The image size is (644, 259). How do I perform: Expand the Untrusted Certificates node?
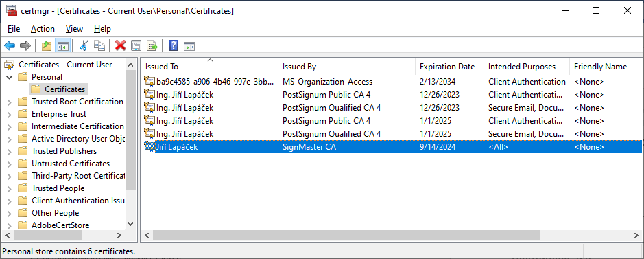(x=10, y=164)
